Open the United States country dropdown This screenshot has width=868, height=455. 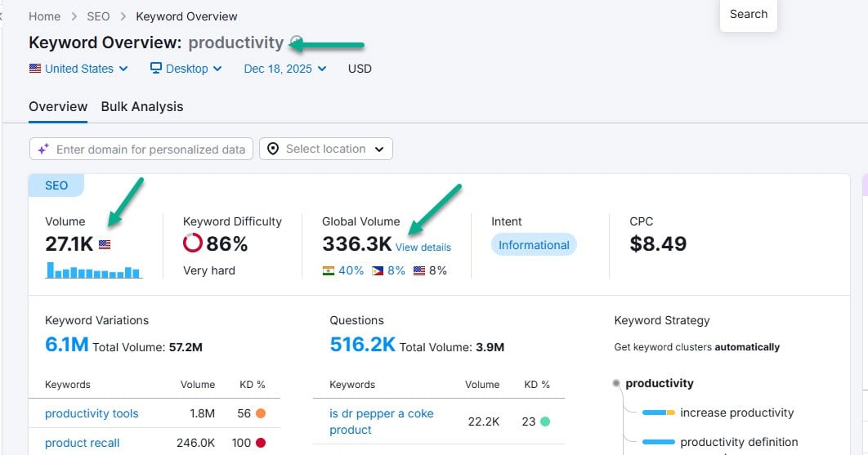click(78, 69)
